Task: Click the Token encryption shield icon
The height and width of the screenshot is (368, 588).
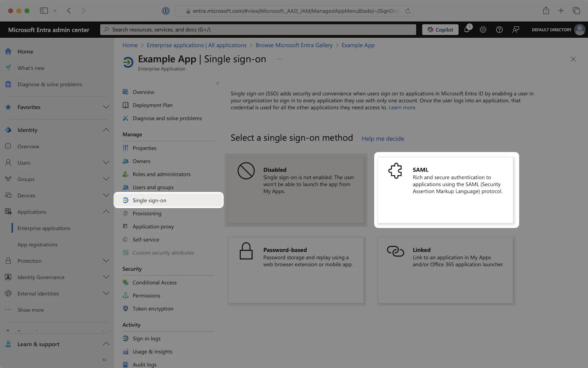Action: (x=125, y=308)
